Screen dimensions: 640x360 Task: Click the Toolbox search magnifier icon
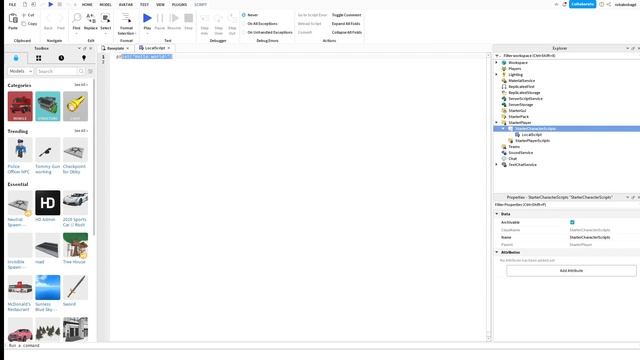(81, 71)
